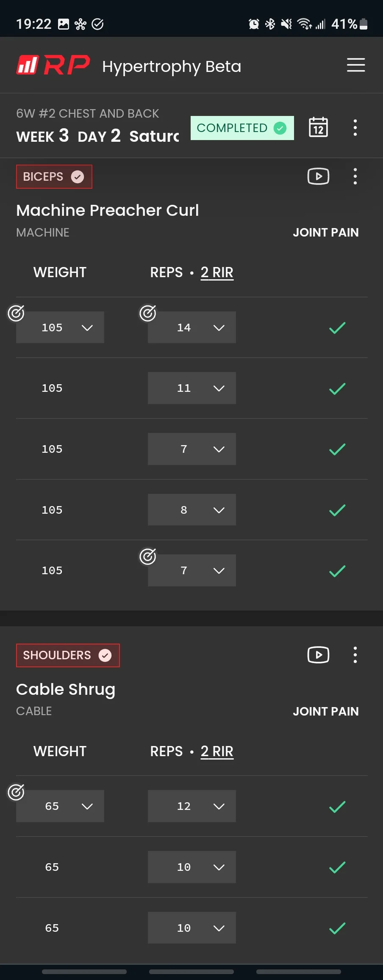Viewport: 383px width, 980px height.
Task: Open the workout calendar icon
Action: [x=318, y=127]
